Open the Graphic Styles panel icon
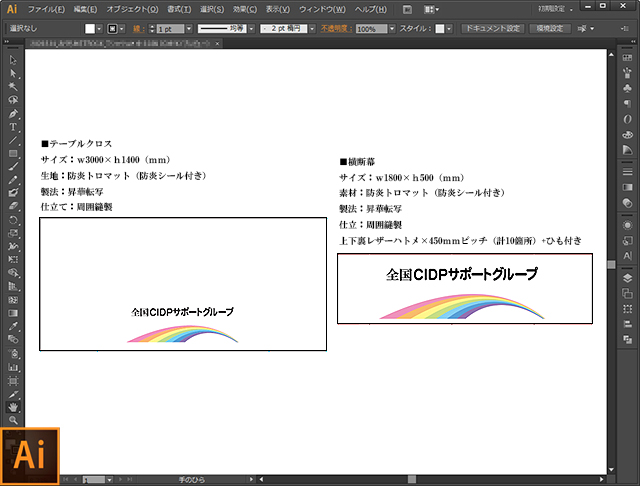This screenshot has height=486, width=640. pos(627,241)
